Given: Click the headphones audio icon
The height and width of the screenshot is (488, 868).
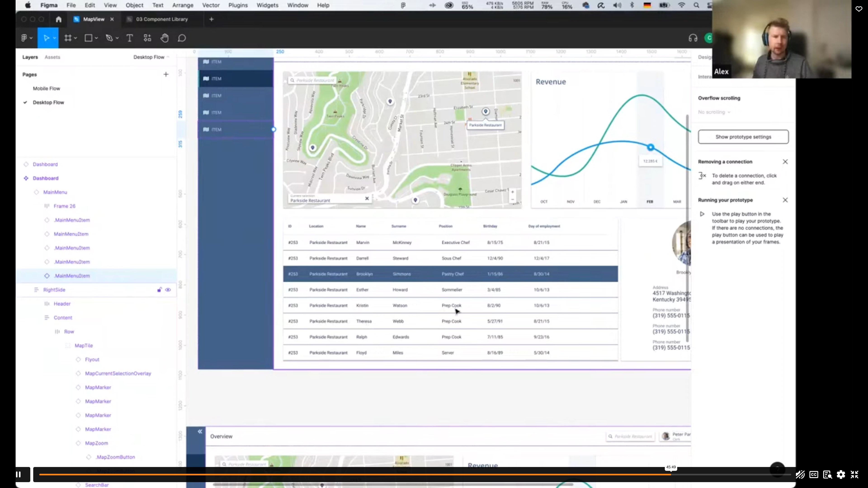Looking at the screenshot, I should [693, 38].
